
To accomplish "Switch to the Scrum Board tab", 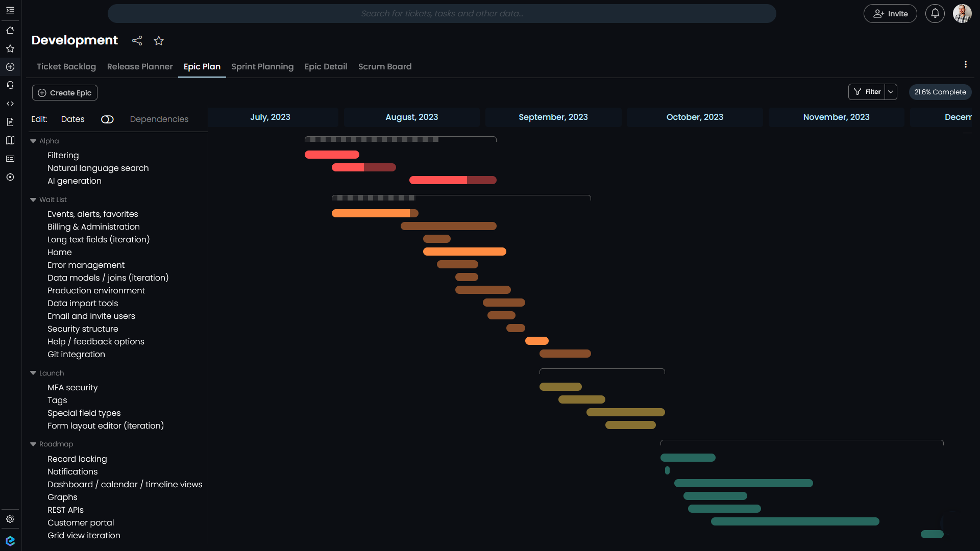I will tap(385, 67).
